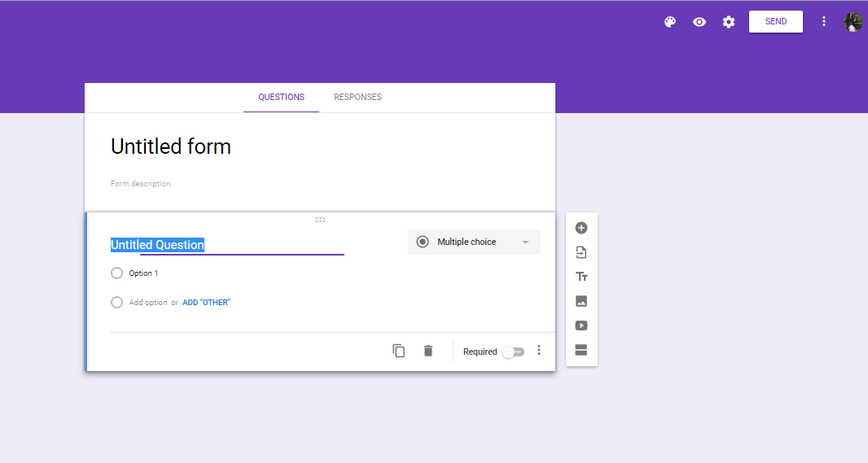Edit the Option 1 label text
This screenshot has height=463, width=868.
click(x=143, y=273)
